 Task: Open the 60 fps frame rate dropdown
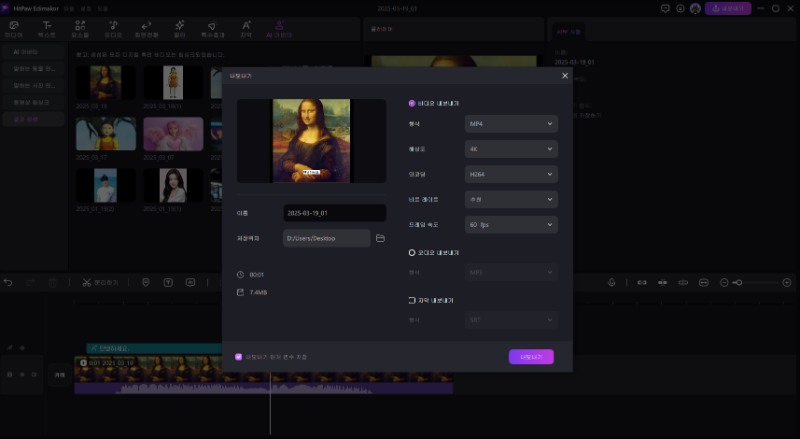(511, 224)
